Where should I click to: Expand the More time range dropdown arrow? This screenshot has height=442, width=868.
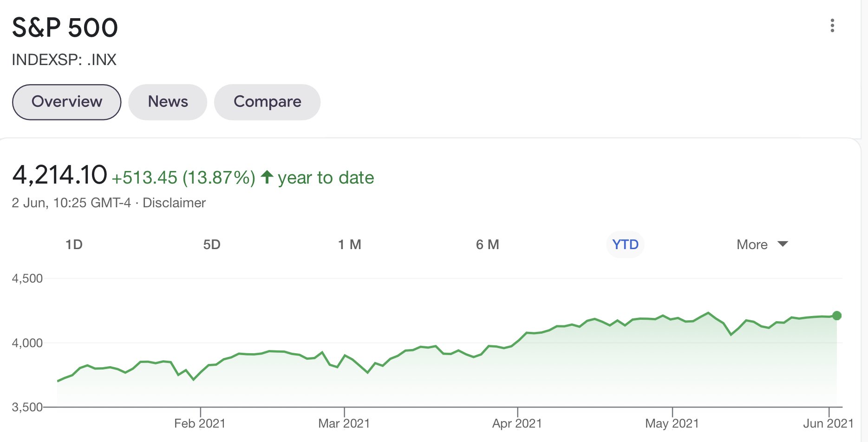[783, 244]
